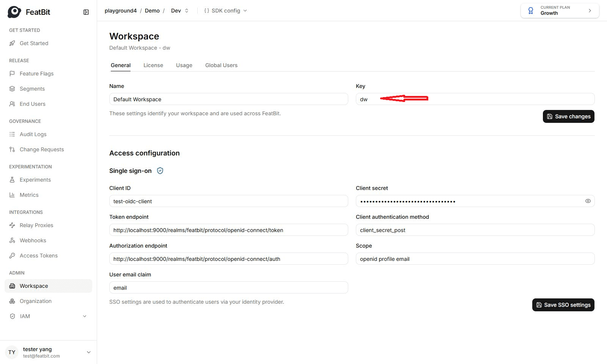Go to Change Requests

49,149
